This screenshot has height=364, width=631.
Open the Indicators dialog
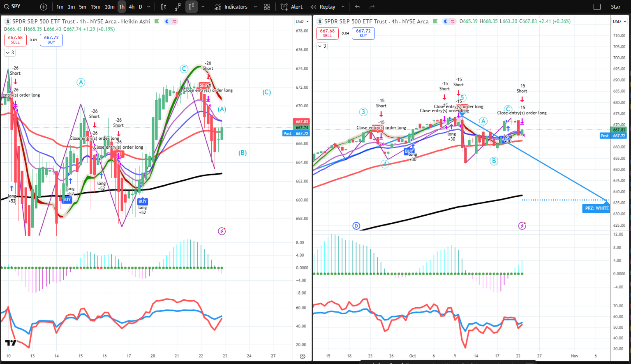(231, 7)
